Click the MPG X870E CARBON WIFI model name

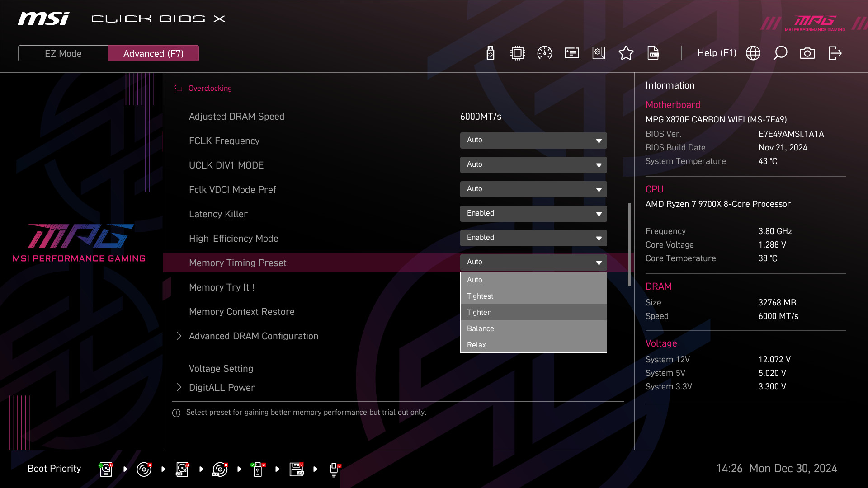[x=716, y=120]
